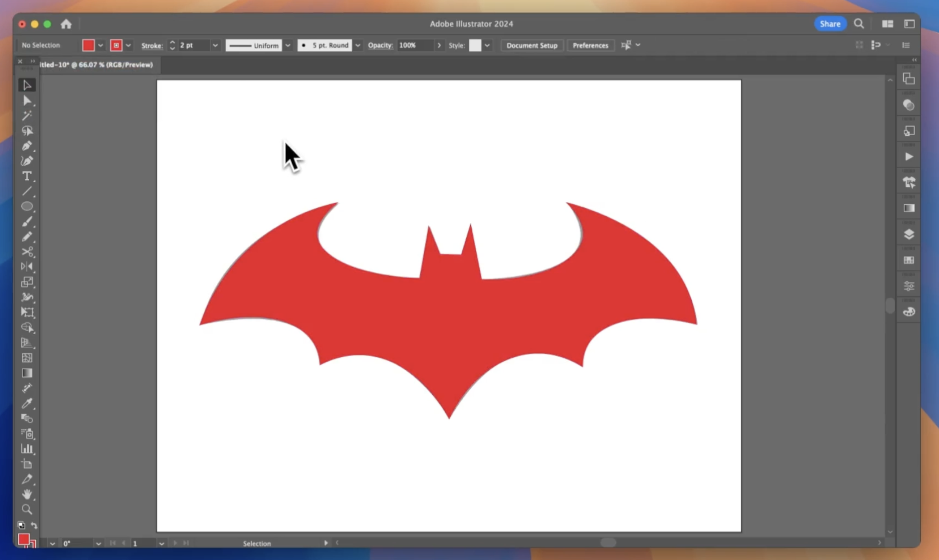The image size is (939, 560).
Task: Open the rotate view angle dropdown
Action: [98, 543]
